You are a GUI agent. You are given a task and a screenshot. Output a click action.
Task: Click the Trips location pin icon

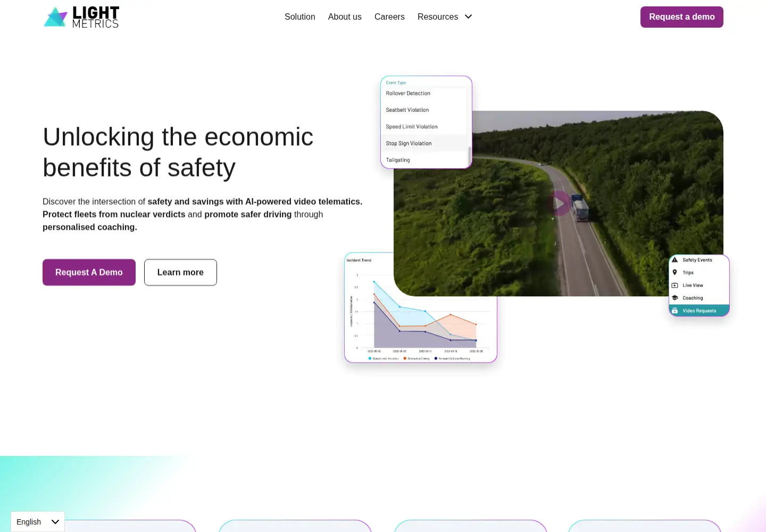pyautogui.click(x=675, y=272)
